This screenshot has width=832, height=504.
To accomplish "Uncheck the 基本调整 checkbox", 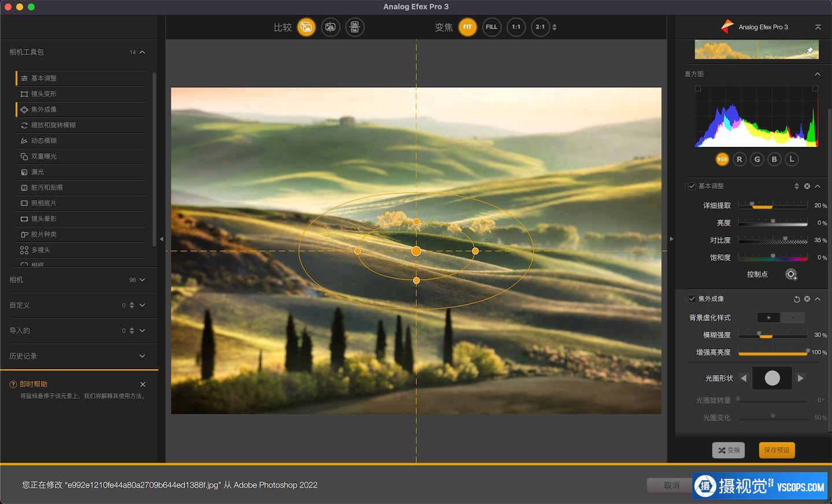I will pyautogui.click(x=692, y=186).
